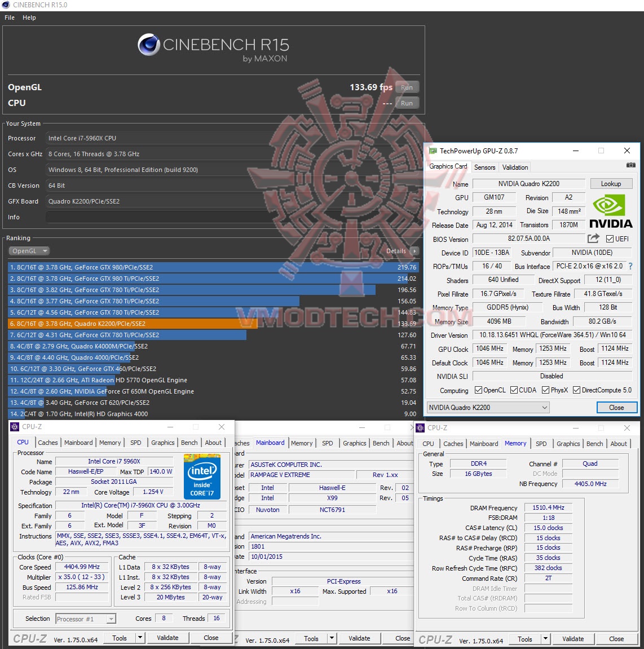Click the GPU name field NVIDIA Quadro K2200
The height and width of the screenshot is (649, 644).
pos(528,183)
